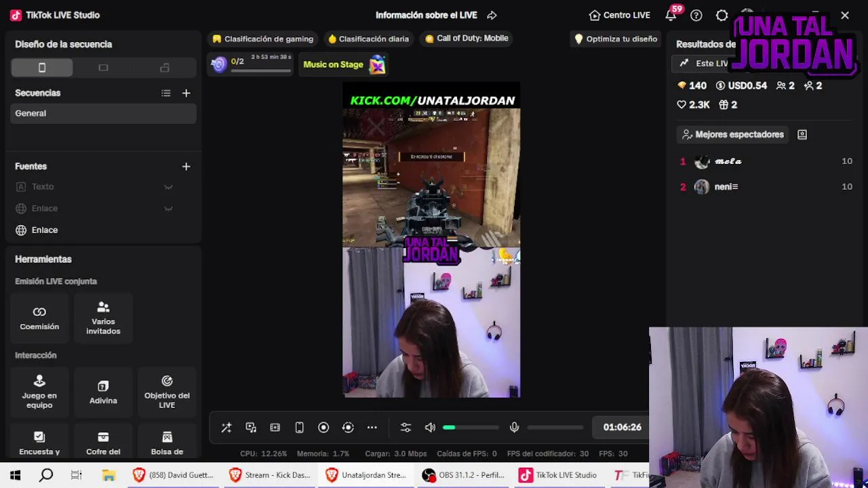Open Objetivo del LIVE tool
This screenshot has height=488, width=868.
(167, 392)
